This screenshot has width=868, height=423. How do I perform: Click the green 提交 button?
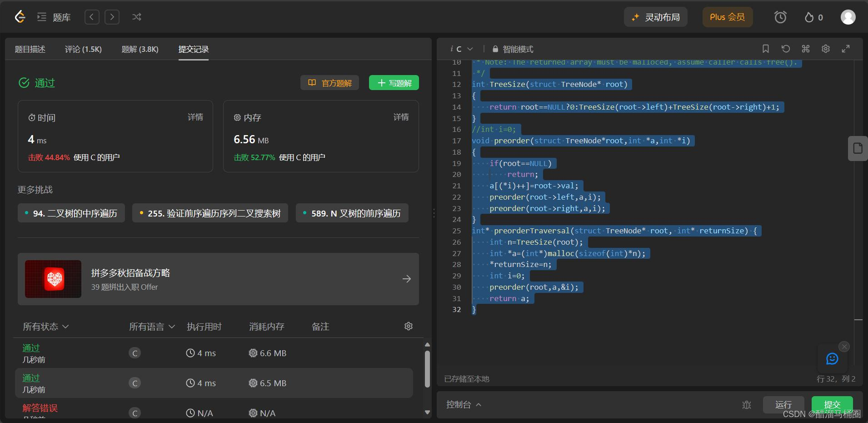(x=832, y=404)
